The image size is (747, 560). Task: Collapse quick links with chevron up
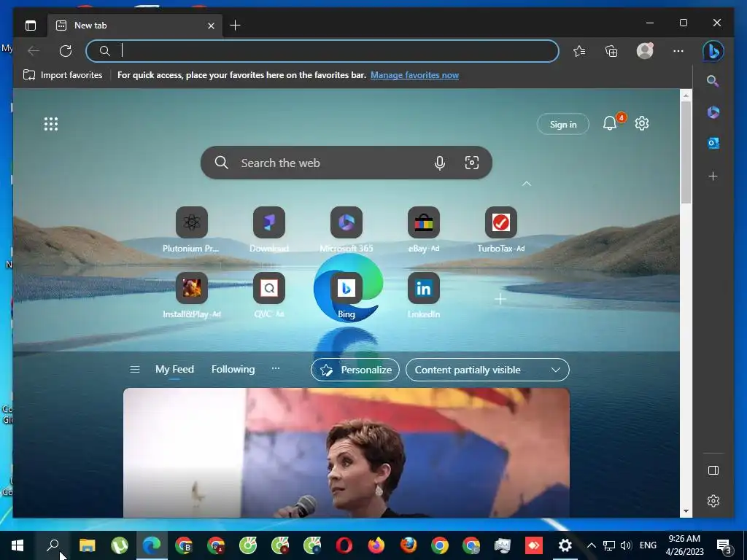click(x=527, y=183)
